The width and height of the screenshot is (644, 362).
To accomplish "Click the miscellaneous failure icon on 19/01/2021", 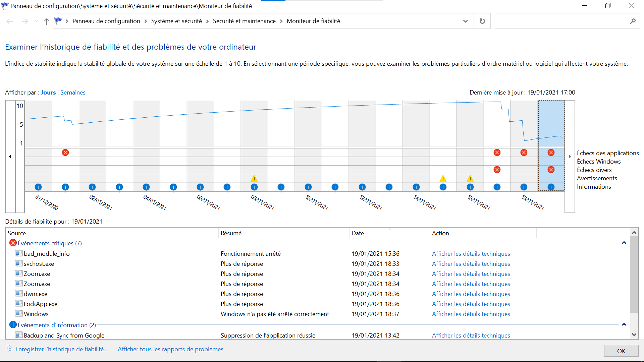I will (551, 170).
